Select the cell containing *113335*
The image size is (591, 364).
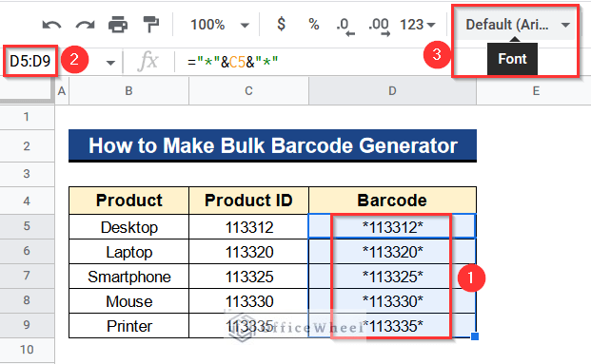392,326
